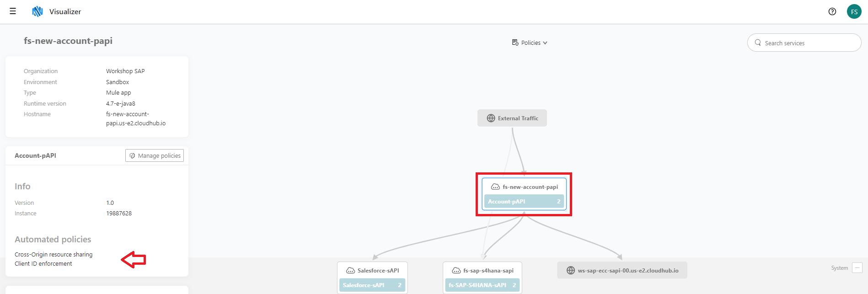This screenshot has width=868, height=294.
Task: Click the Manage policies button
Action: [x=155, y=155]
